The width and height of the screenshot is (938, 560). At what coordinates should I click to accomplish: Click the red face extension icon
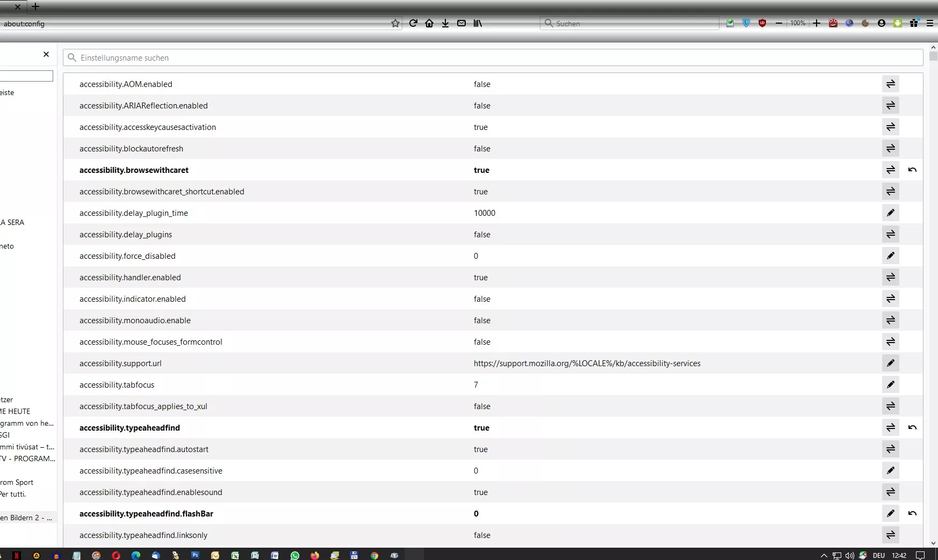[x=833, y=23]
